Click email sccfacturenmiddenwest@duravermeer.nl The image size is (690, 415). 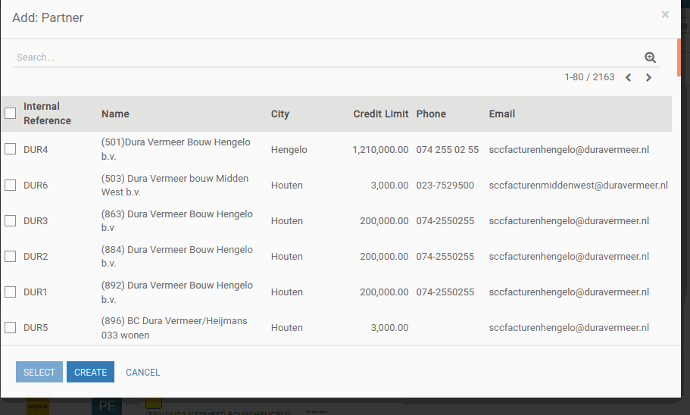click(x=578, y=185)
